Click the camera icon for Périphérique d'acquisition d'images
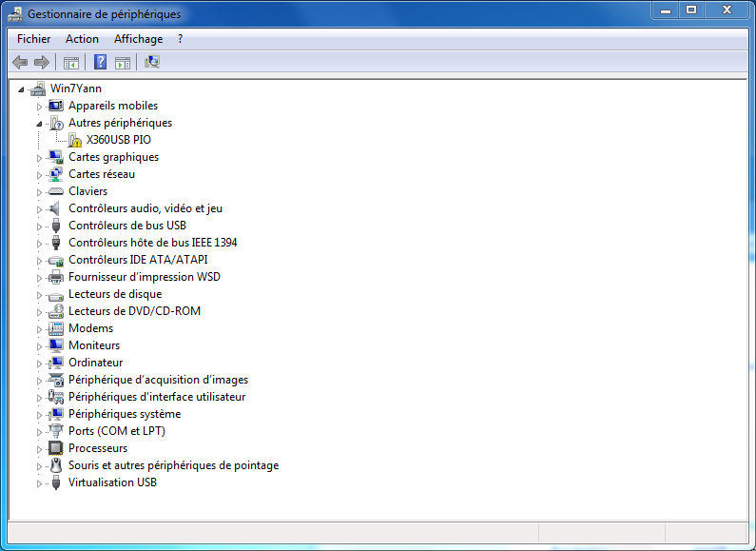 pyautogui.click(x=56, y=381)
